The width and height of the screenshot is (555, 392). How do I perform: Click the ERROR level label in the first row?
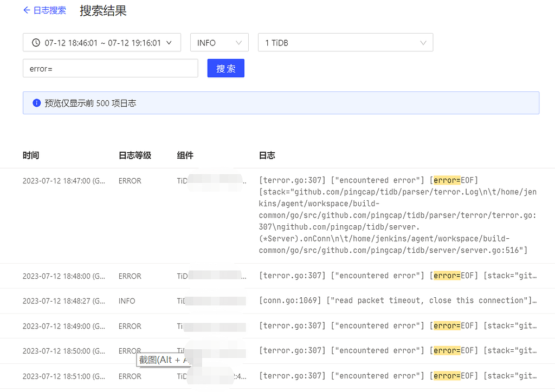click(x=130, y=180)
